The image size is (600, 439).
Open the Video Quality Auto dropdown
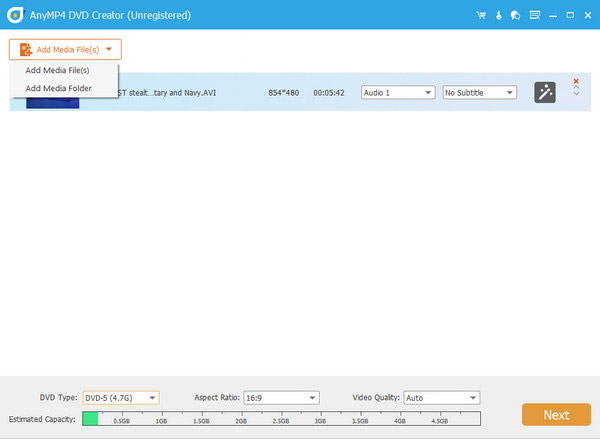pos(442,398)
